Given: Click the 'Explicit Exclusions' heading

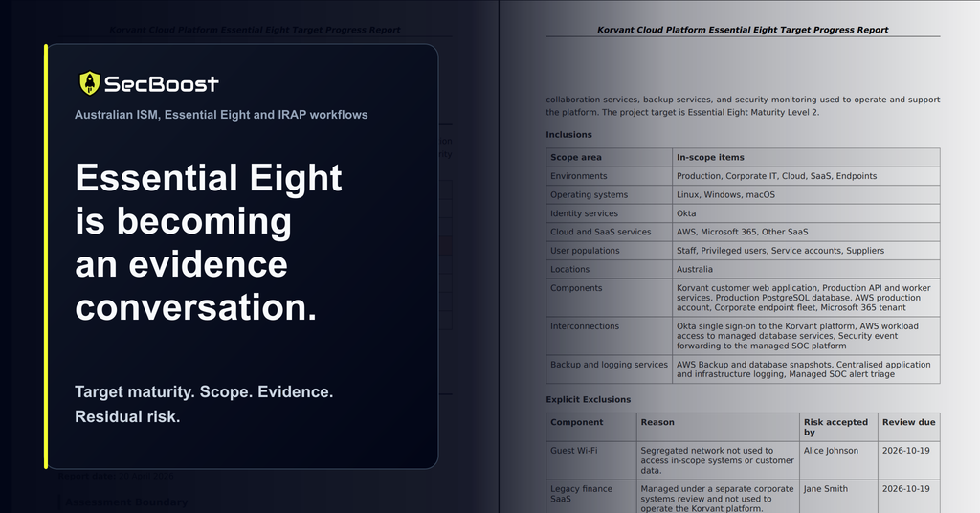Looking at the screenshot, I should click(x=589, y=399).
